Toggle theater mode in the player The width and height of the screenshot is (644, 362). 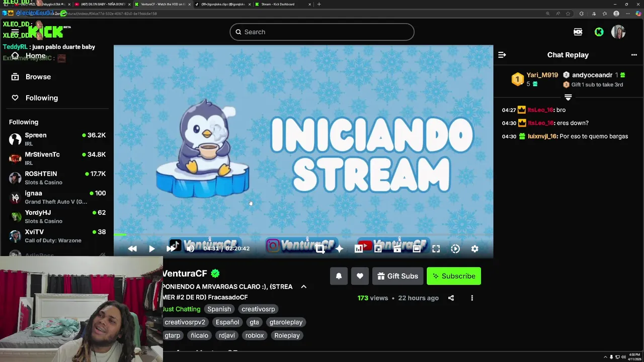point(417,248)
